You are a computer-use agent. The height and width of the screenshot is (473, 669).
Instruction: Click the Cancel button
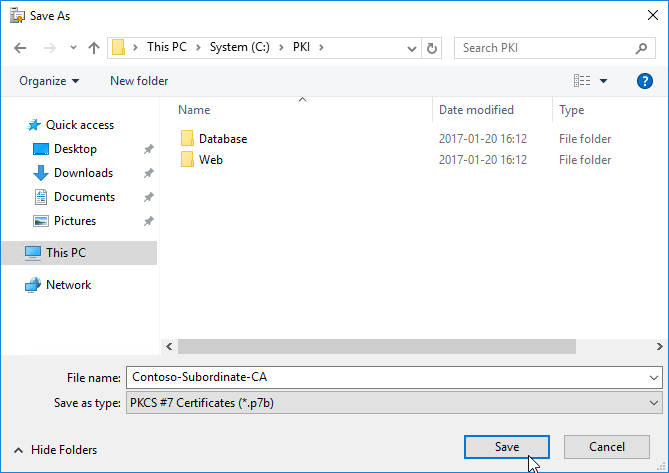tap(606, 447)
